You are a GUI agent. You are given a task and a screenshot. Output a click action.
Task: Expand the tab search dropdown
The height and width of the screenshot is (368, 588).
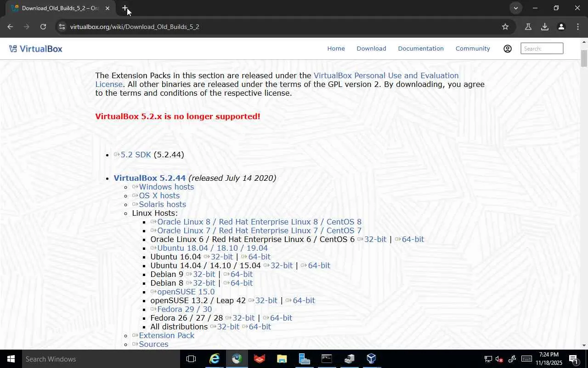click(x=516, y=8)
